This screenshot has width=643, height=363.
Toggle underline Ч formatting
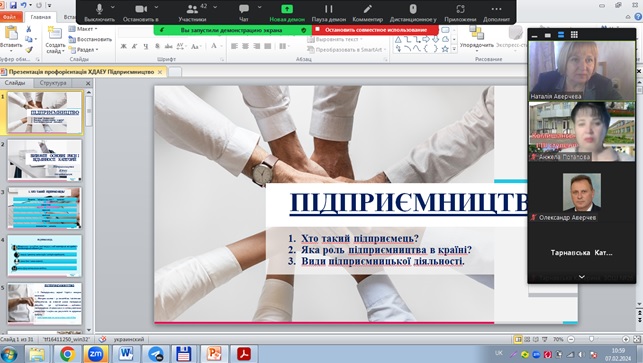pyautogui.click(x=146, y=46)
